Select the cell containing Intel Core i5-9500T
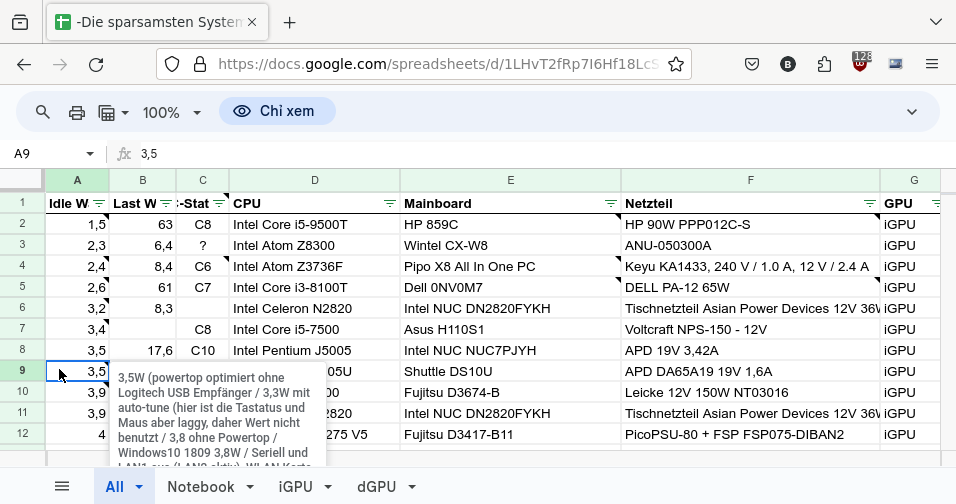 click(x=314, y=225)
